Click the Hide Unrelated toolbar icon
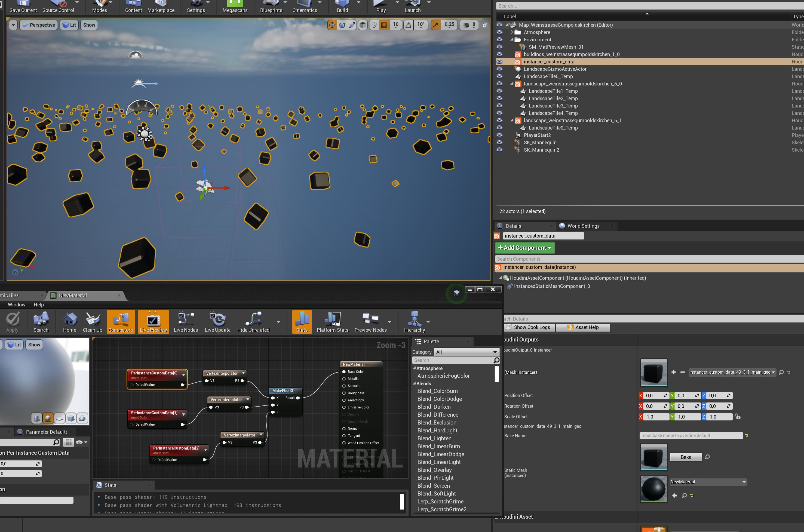Screen dimensions: 804x532 click(253, 322)
